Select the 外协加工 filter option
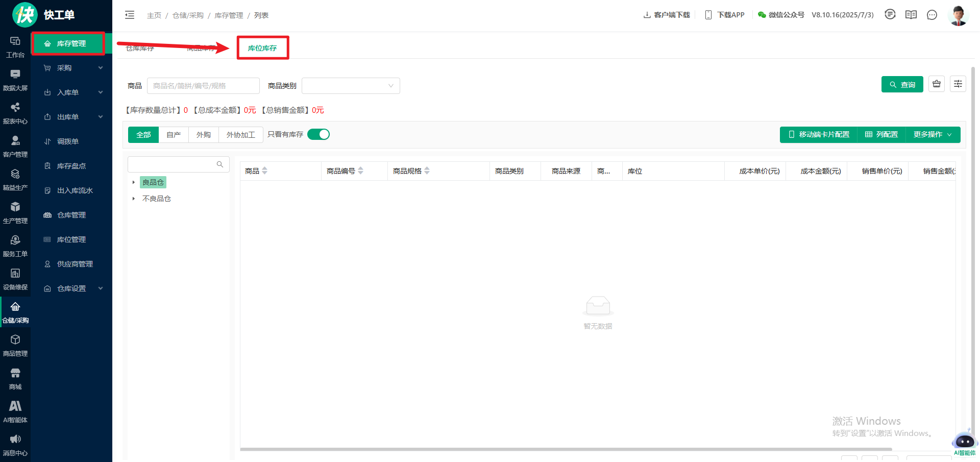This screenshot has width=980, height=462. tap(240, 135)
